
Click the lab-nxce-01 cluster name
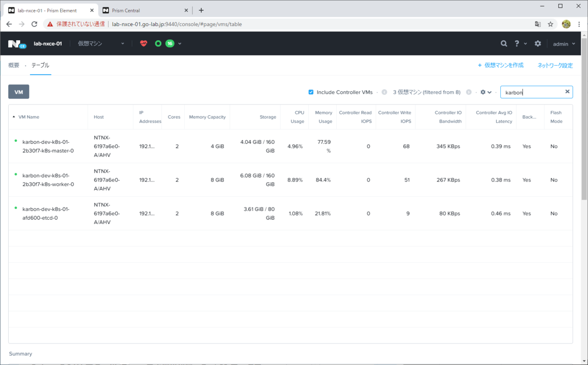(48, 44)
